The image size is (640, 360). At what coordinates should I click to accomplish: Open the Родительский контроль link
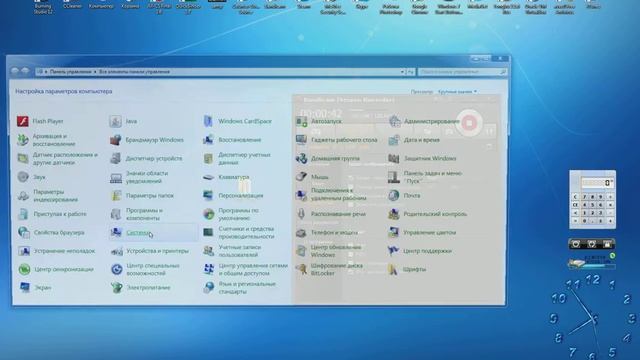click(x=435, y=214)
